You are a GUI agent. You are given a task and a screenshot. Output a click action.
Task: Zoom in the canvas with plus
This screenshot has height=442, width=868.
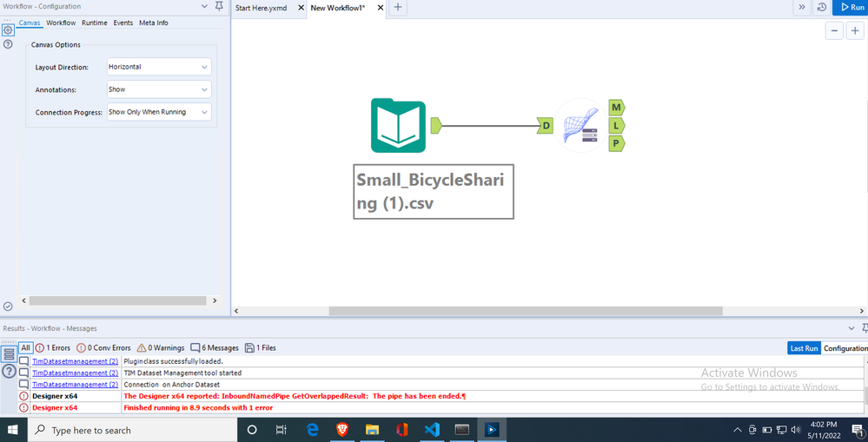855,30
